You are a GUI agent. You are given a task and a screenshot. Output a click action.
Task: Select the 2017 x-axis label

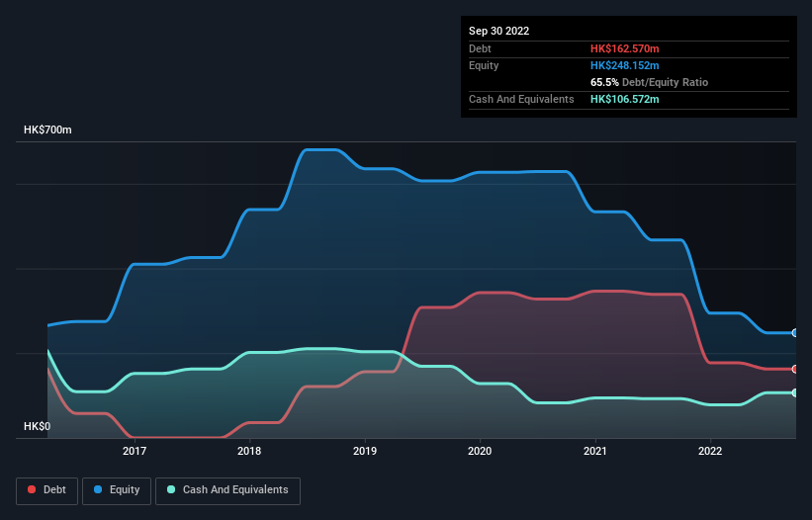[135, 451]
